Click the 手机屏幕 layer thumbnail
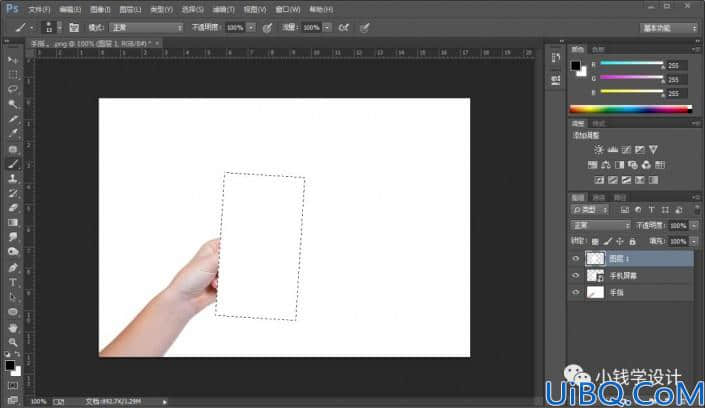This screenshot has width=705, height=408. point(595,275)
